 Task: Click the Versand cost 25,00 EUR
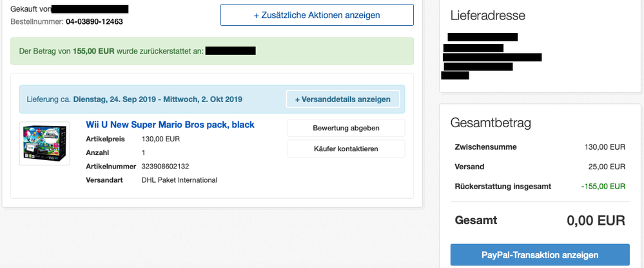point(609,167)
